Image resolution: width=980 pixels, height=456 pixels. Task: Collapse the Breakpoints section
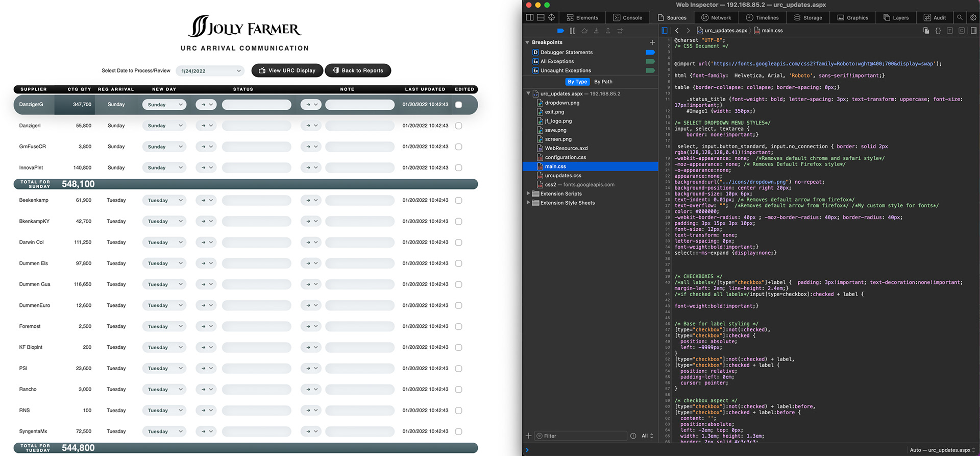[x=527, y=42]
